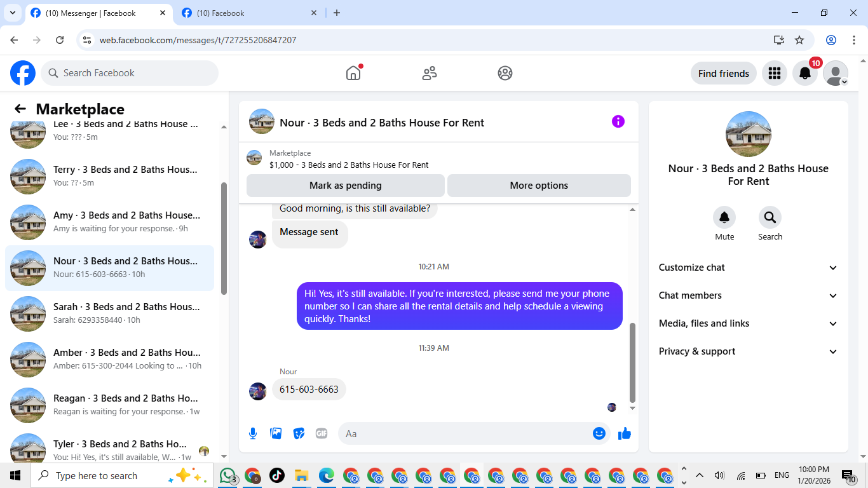Screen dimensions: 868x488
Task: Open File Explorer from the taskbar
Action: tap(301, 475)
